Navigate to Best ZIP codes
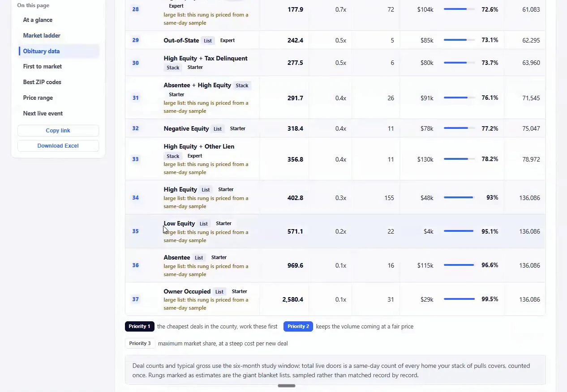The height and width of the screenshot is (392, 567). click(42, 82)
